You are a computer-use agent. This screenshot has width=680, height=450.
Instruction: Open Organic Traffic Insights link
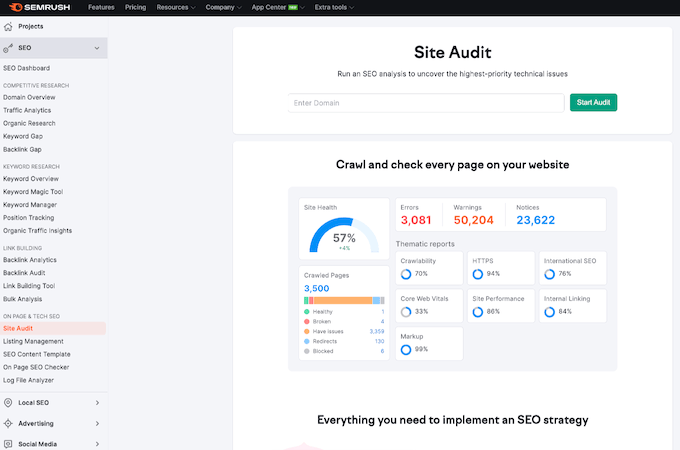tap(37, 231)
